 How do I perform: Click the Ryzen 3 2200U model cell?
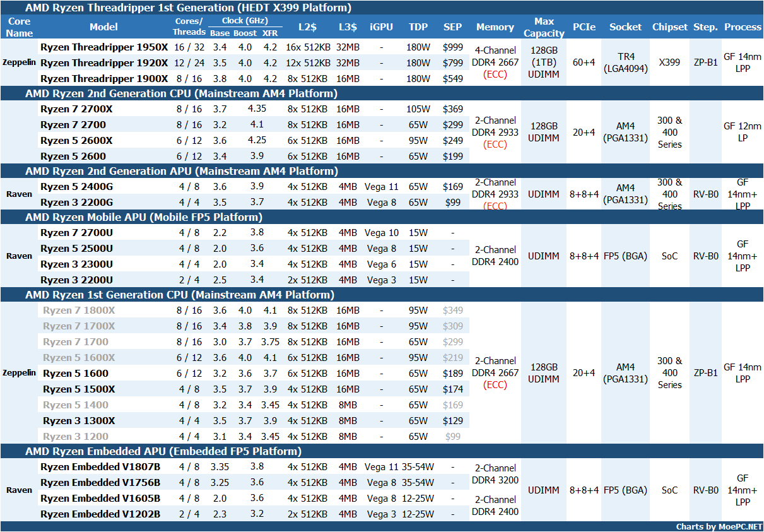click(x=76, y=280)
